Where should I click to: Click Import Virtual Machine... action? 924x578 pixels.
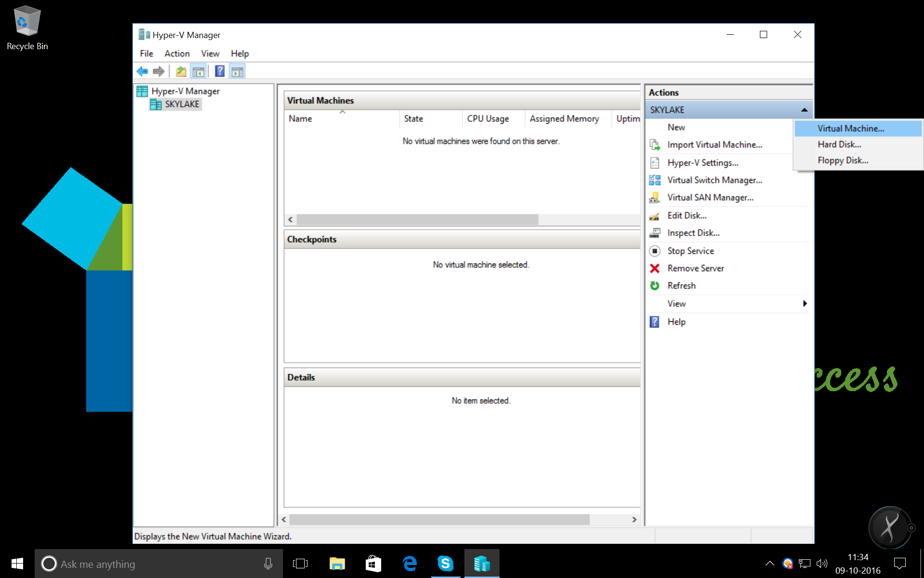tap(715, 144)
